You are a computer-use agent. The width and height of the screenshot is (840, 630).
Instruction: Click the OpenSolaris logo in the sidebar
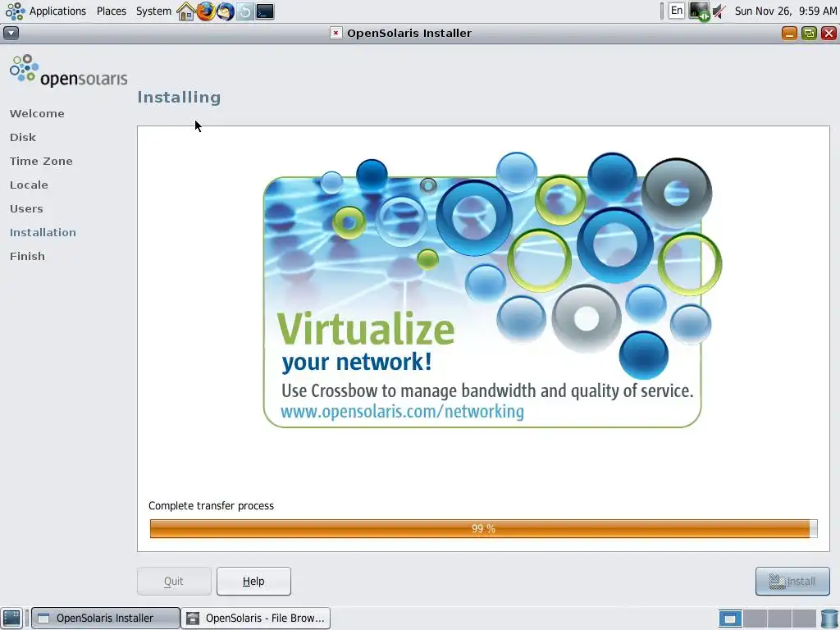coord(69,71)
